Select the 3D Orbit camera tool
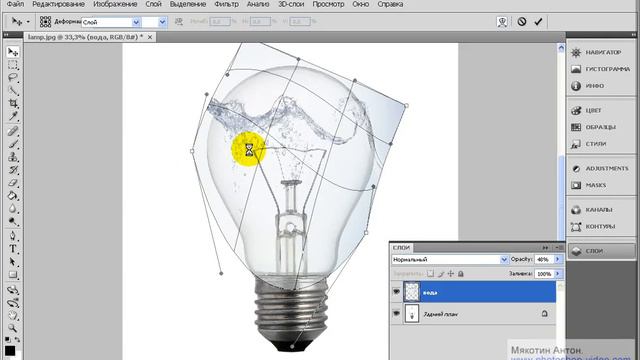The height and width of the screenshot is (360, 640). point(13,303)
